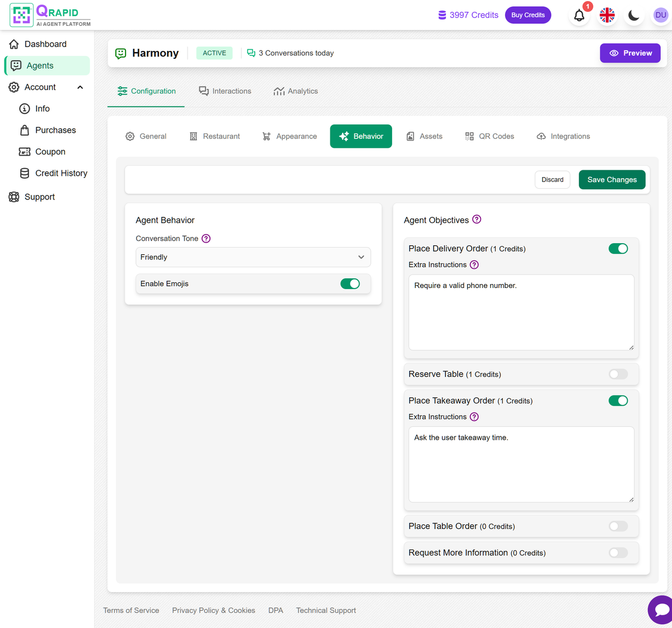672x628 pixels.
Task: Enable dark mode with the moon icon
Action: [x=634, y=15]
